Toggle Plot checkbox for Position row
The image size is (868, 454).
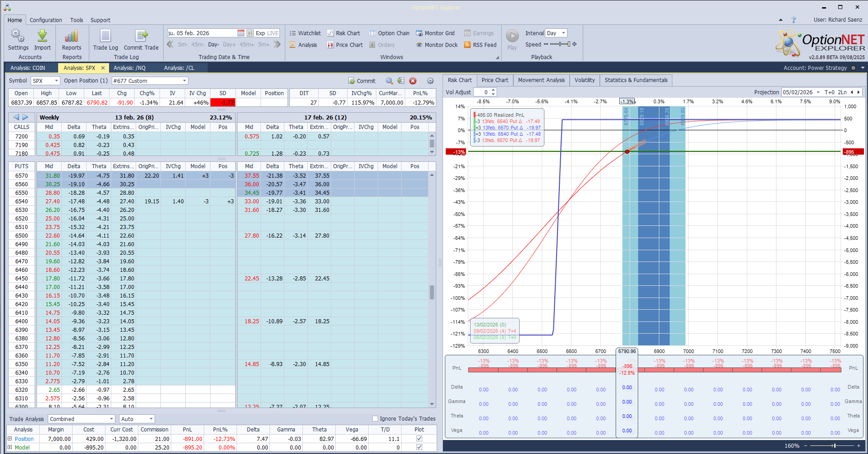(x=419, y=439)
